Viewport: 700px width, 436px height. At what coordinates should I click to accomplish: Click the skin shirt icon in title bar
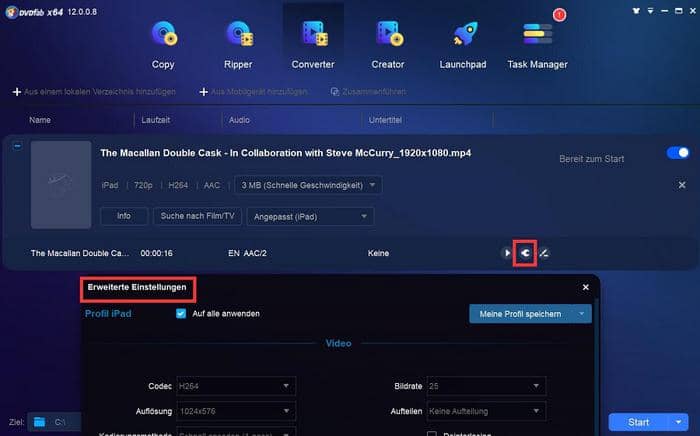(x=636, y=11)
